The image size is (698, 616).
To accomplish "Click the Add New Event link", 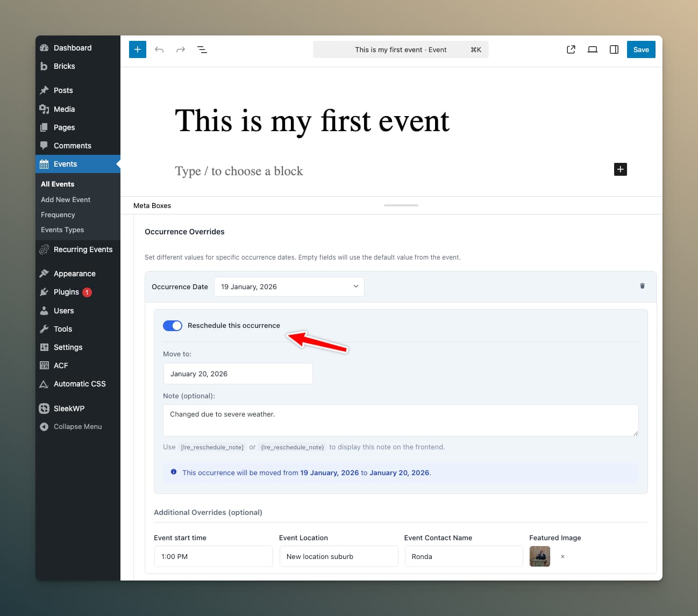I will click(x=66, y=199).
